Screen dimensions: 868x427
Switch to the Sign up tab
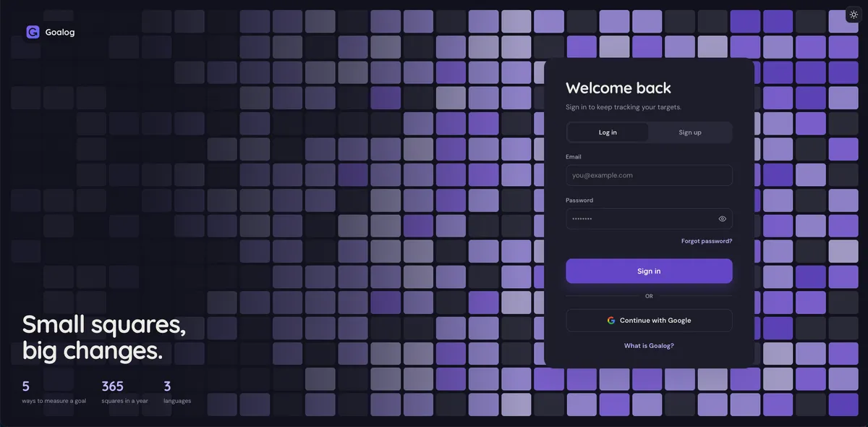click(x=690, y=132)
